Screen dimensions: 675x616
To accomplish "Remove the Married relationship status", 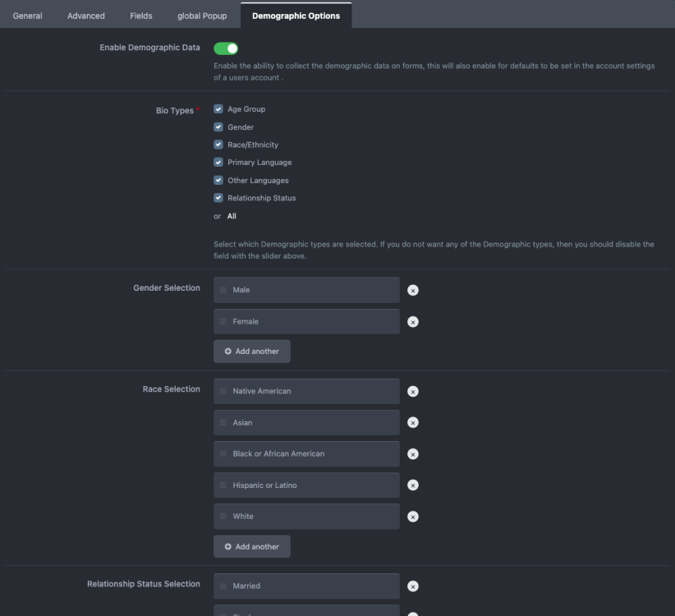I will (413, 586).
